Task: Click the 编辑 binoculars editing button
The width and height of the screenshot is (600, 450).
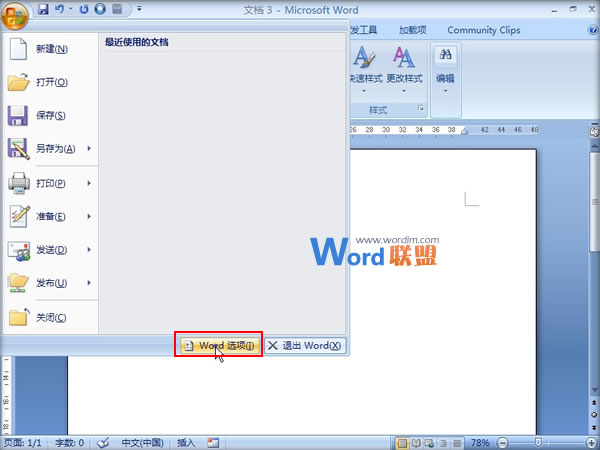Action: tap(445, 71)
